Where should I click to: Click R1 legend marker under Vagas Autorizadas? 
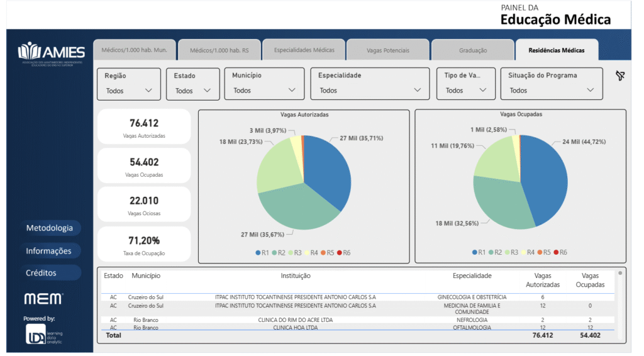tap(258, 252)
